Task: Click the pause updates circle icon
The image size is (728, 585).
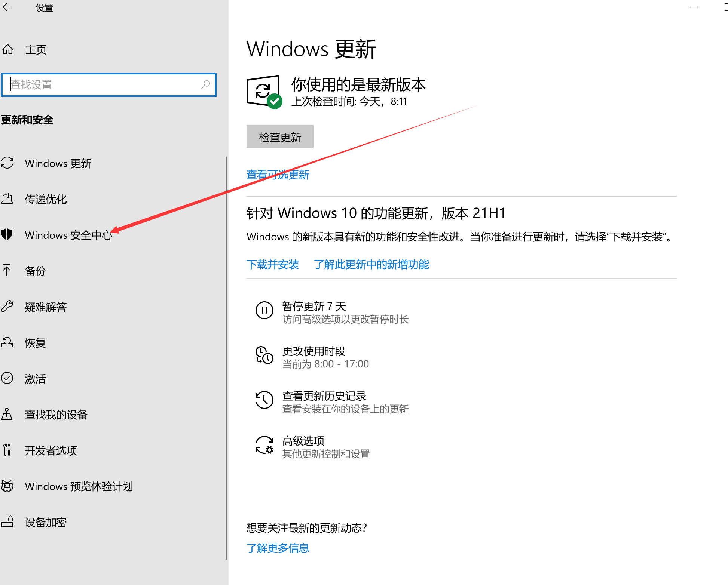Action: (264, 310)
